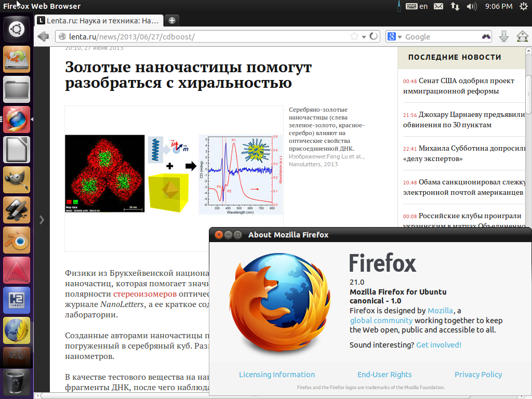Open Licensing Information link
This screenshot has width=532, height=399.
click(x=277, y=375)
